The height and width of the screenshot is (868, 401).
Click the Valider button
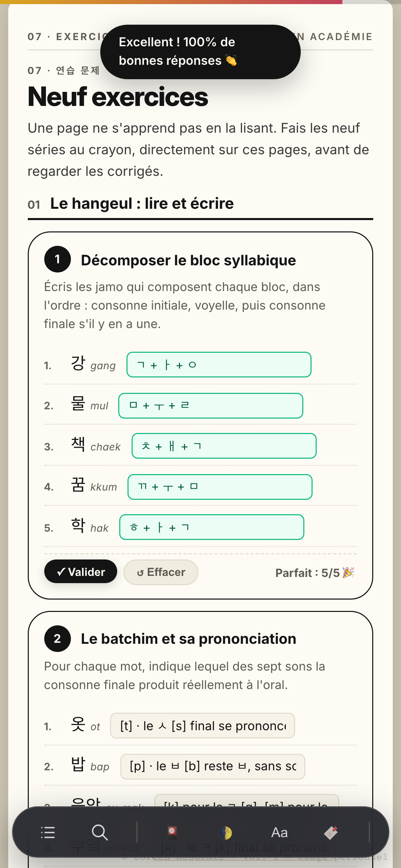(81, 571)
